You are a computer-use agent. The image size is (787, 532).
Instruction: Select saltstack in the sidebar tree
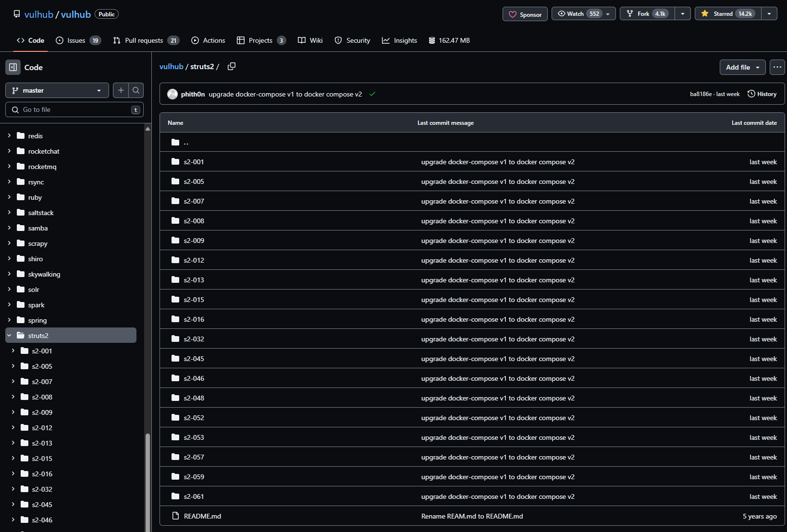click(41, 213)
